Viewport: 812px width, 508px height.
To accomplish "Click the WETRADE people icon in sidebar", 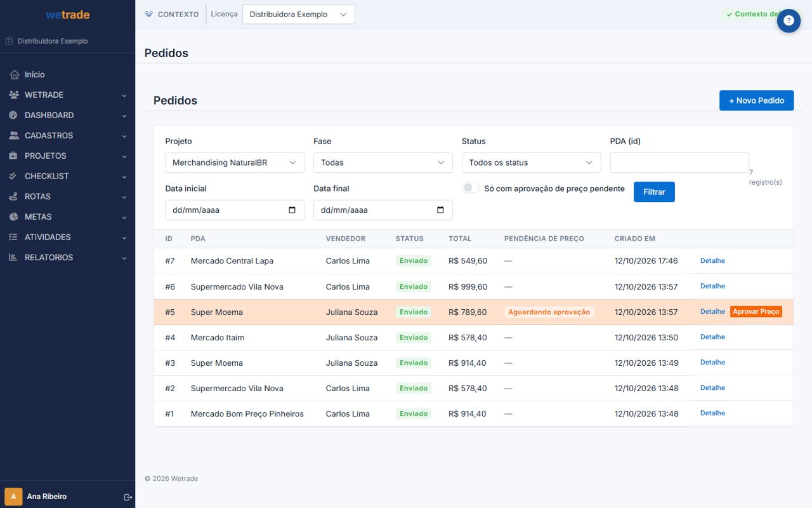I will click(x=14, y=95).
